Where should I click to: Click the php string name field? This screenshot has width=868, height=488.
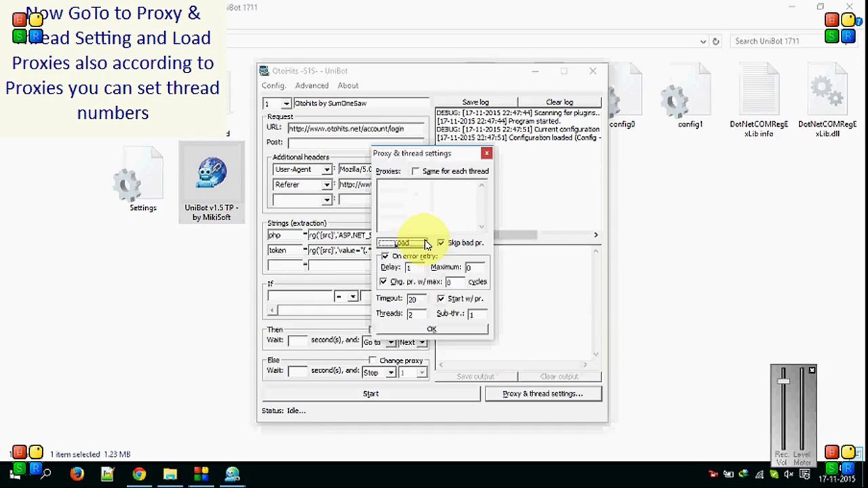[x=285, y=235]
